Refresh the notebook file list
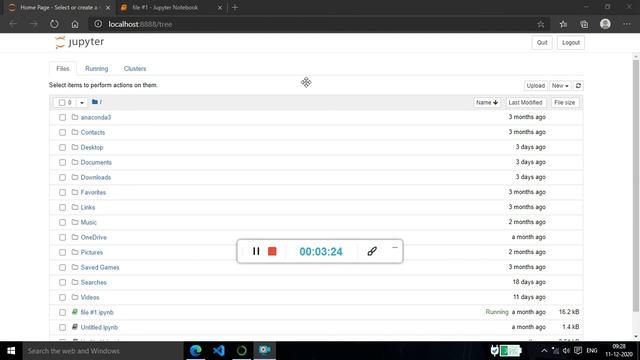 tap(578, 86)
